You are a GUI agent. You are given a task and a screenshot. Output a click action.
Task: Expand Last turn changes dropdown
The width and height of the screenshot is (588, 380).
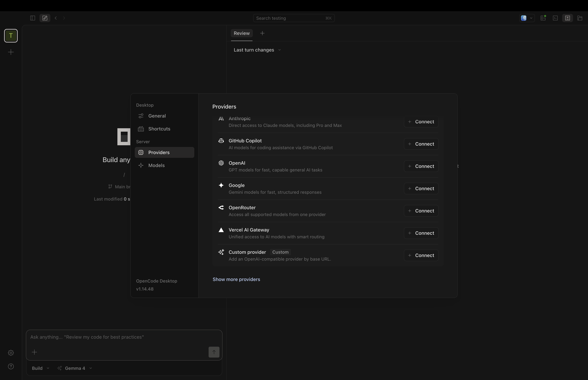point(257,50)
